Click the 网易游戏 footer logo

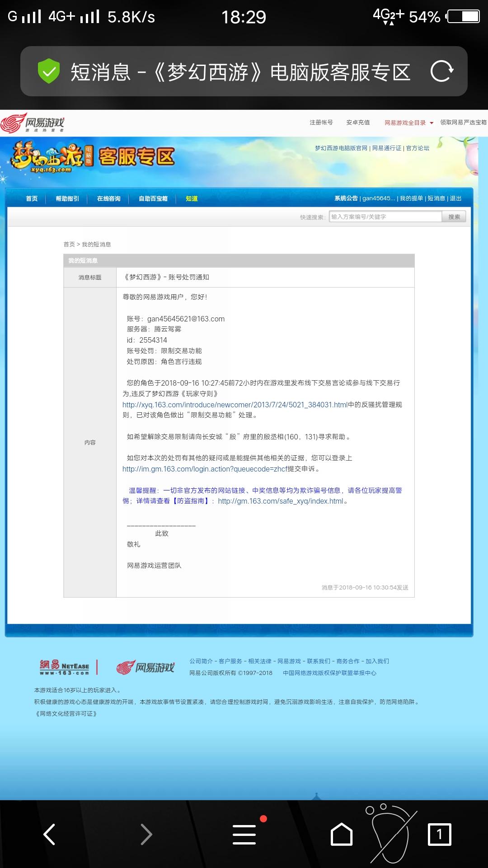tap(145, 667)
